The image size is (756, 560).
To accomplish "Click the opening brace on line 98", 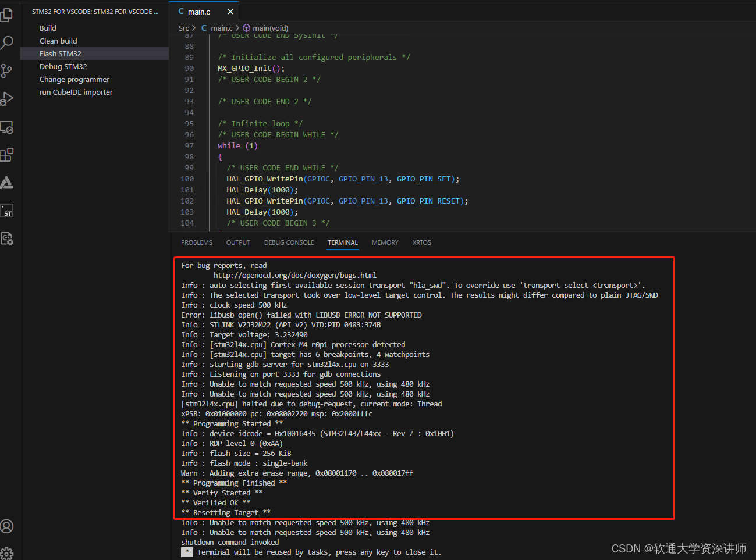I will (220, 157).
